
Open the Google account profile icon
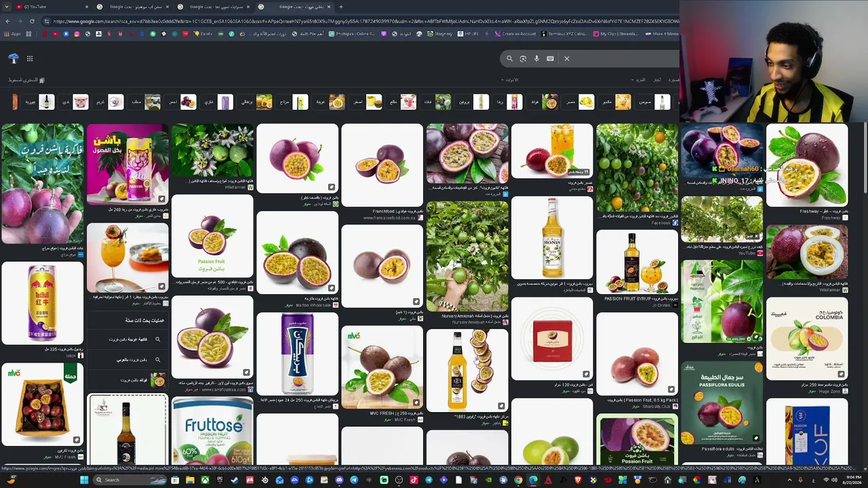coord(14,59)
